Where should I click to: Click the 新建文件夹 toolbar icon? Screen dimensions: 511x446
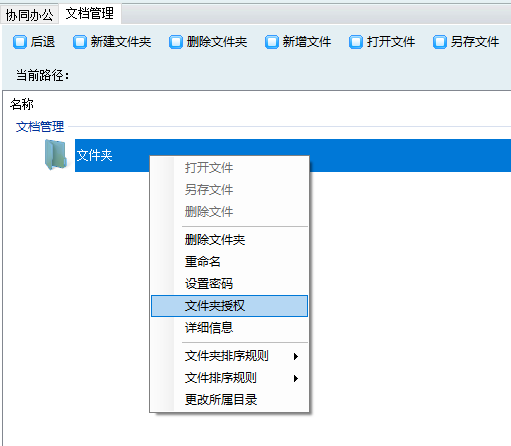[80, 42]
